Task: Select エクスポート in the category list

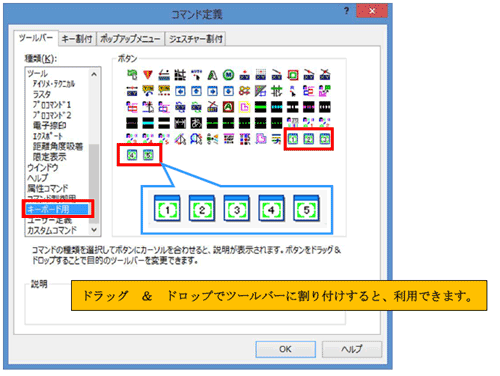Action: [48, 136]
